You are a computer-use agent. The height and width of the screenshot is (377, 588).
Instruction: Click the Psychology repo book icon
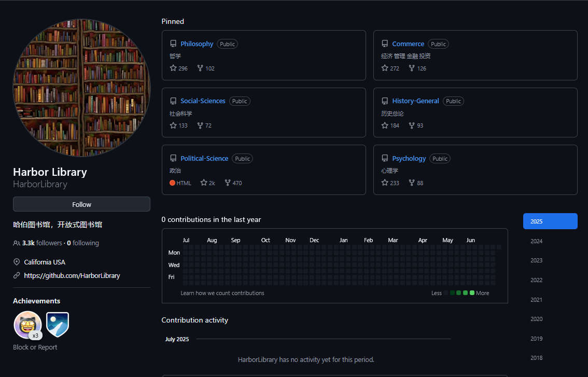385,158
